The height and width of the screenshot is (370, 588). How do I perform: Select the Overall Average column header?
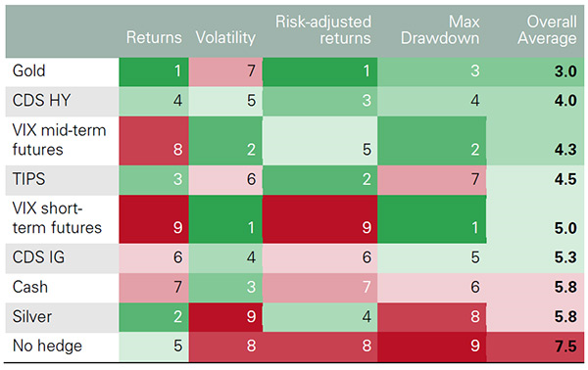[547, 29]
